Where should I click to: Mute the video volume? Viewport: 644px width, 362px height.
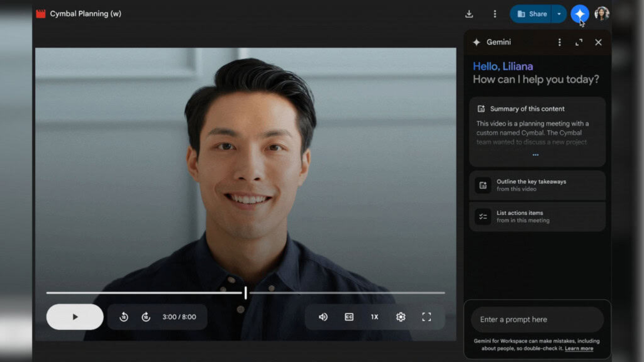(x=323, y=317)
